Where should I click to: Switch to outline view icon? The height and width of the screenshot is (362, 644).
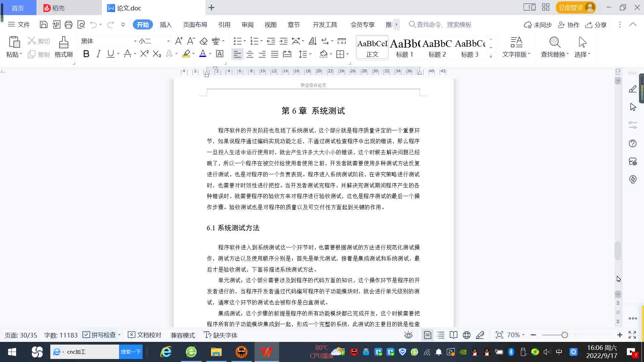441,335
